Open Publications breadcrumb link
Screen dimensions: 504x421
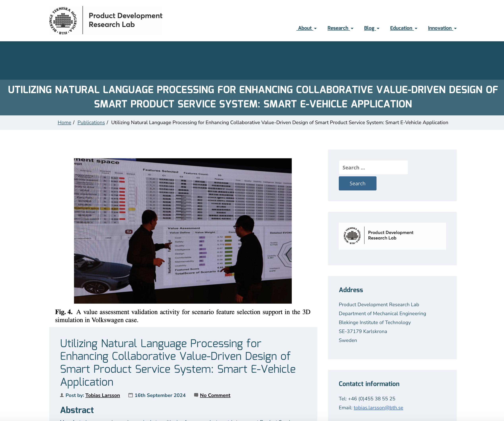click(91, 122)
